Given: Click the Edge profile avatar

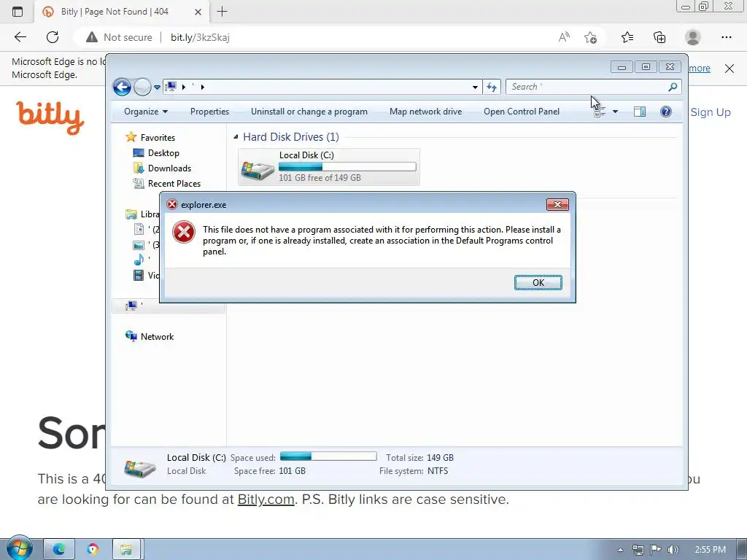Looking at the screenshot, I should (x=693, y=37).
